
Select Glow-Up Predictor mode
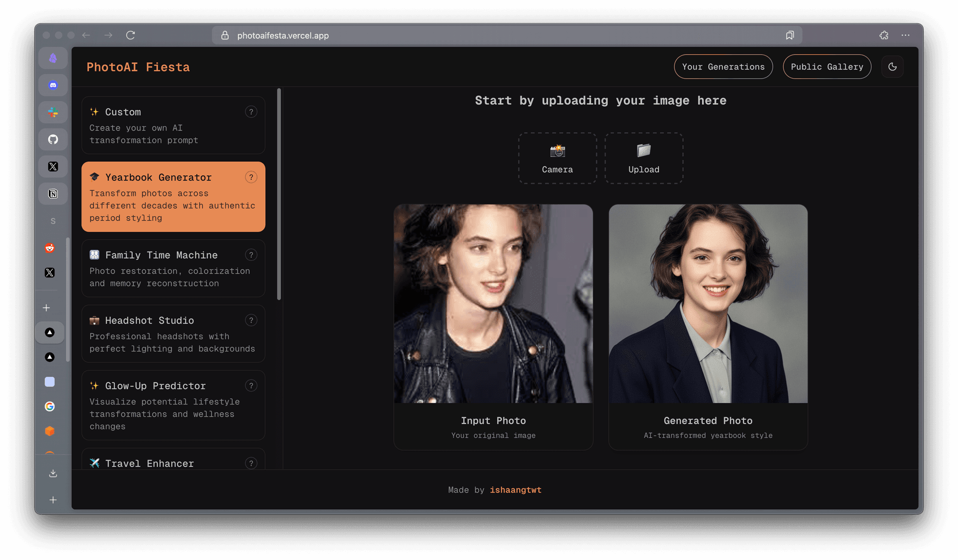tap(173, 405)
